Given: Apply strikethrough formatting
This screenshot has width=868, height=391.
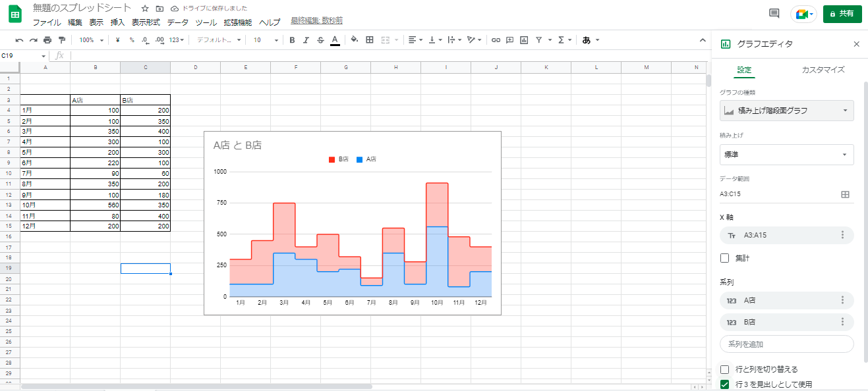Looking at the screenshot, I should [320, 40].
